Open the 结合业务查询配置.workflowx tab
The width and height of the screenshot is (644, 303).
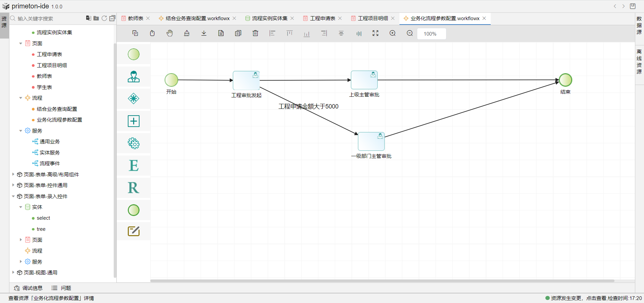pyautogui.click(x=197, y=18)
